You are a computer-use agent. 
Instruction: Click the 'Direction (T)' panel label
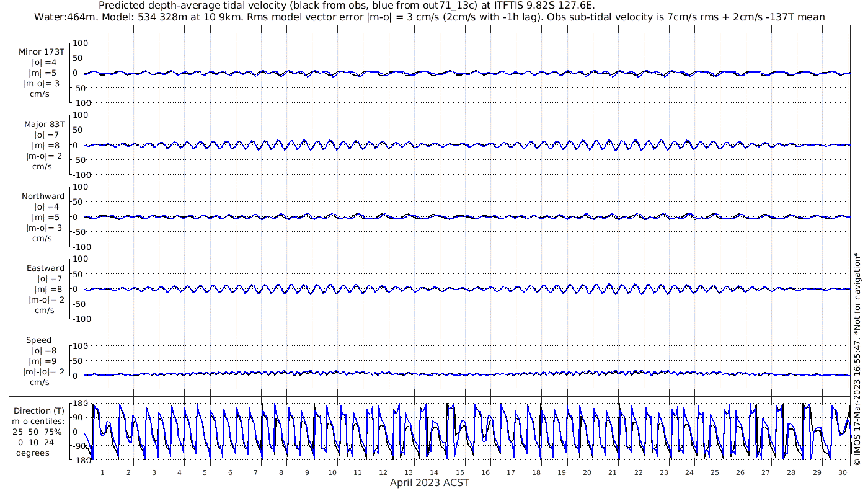pyautogui.click(x=39, y=410)
